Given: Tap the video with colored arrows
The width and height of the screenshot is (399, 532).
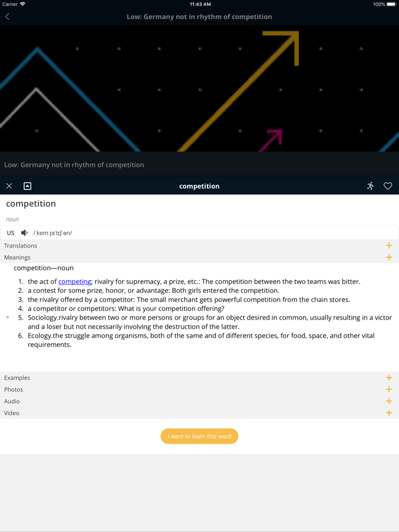Looking at the screenshot, I should (199, 88).
